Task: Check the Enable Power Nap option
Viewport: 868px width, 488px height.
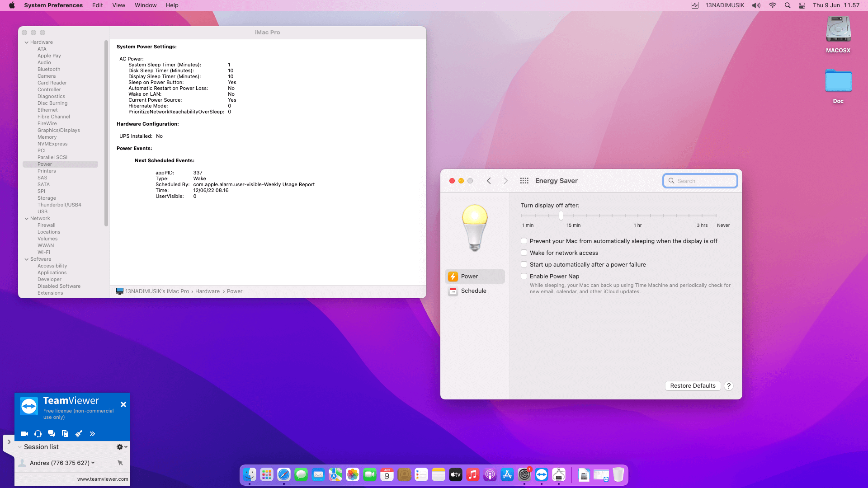Action: [524, 277]
